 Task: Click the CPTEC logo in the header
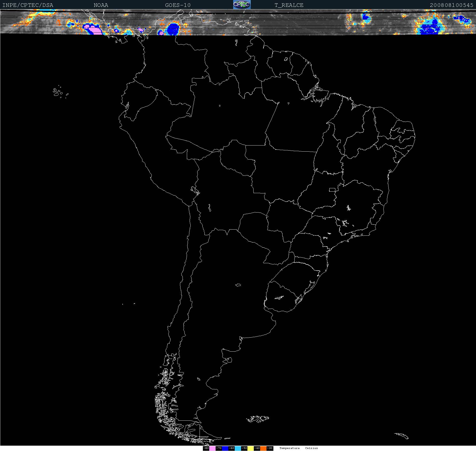point(242,5)
